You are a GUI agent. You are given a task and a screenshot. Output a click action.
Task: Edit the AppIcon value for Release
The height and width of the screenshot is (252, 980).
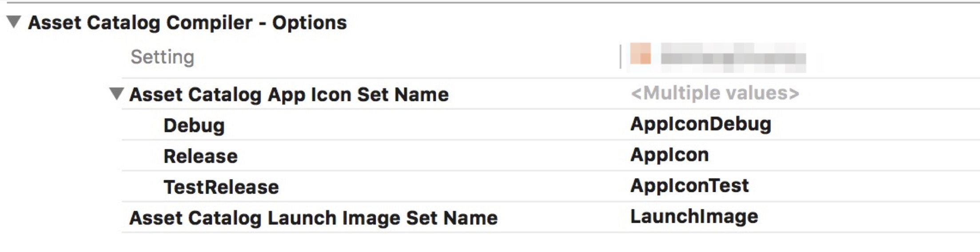click(669, 155)
